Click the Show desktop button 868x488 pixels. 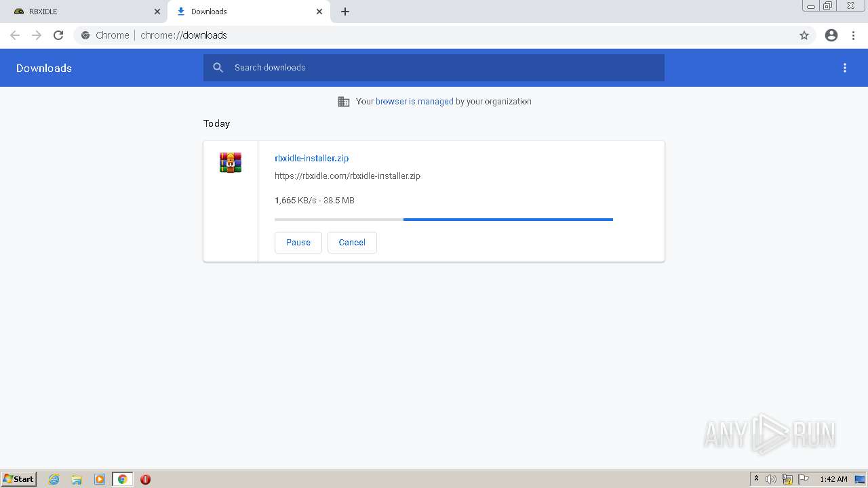(860, 479)
